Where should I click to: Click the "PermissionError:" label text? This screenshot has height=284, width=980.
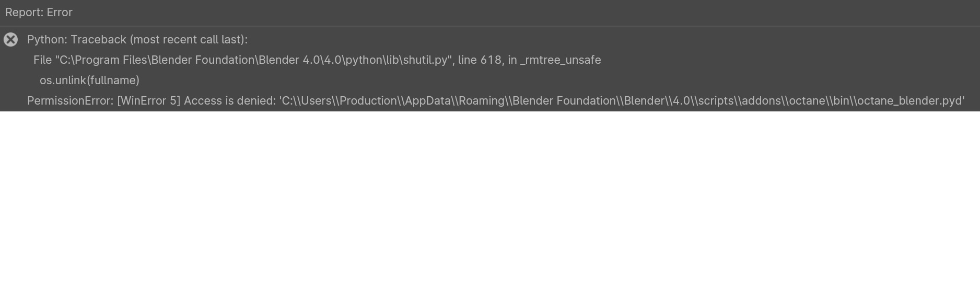click(x=70, y=101)
